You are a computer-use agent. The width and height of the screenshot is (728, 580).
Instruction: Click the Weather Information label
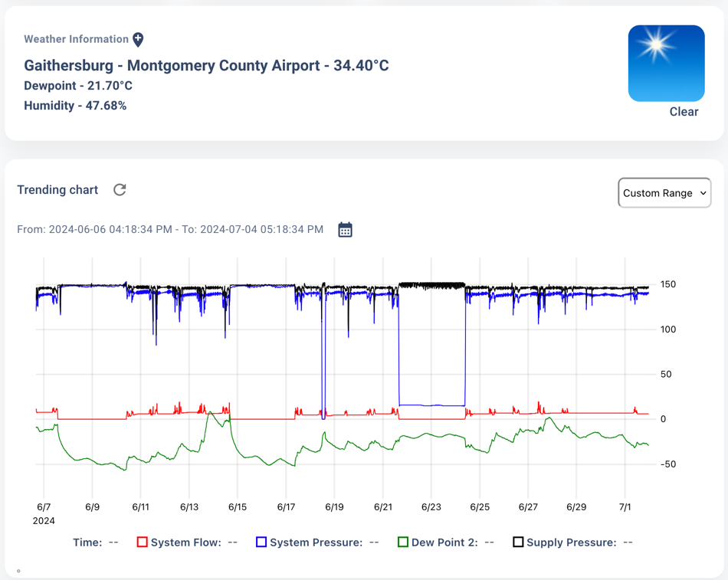tap(76, 39)
